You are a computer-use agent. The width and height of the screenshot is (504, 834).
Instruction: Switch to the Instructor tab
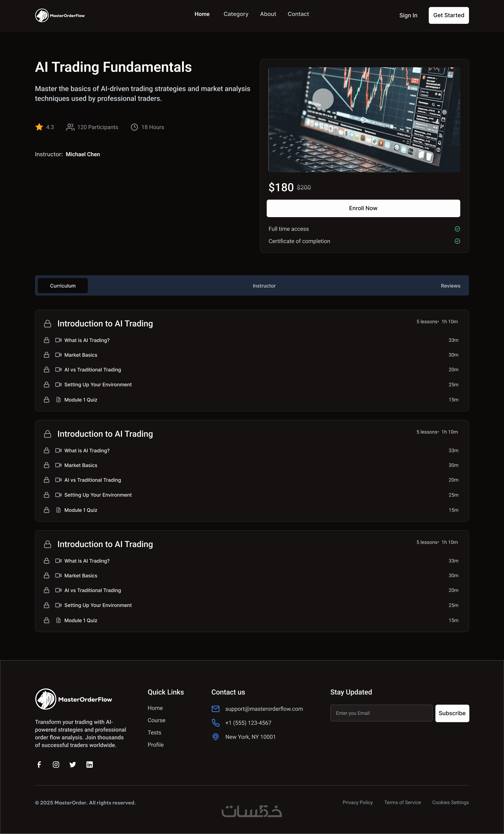tap(264, 286)
